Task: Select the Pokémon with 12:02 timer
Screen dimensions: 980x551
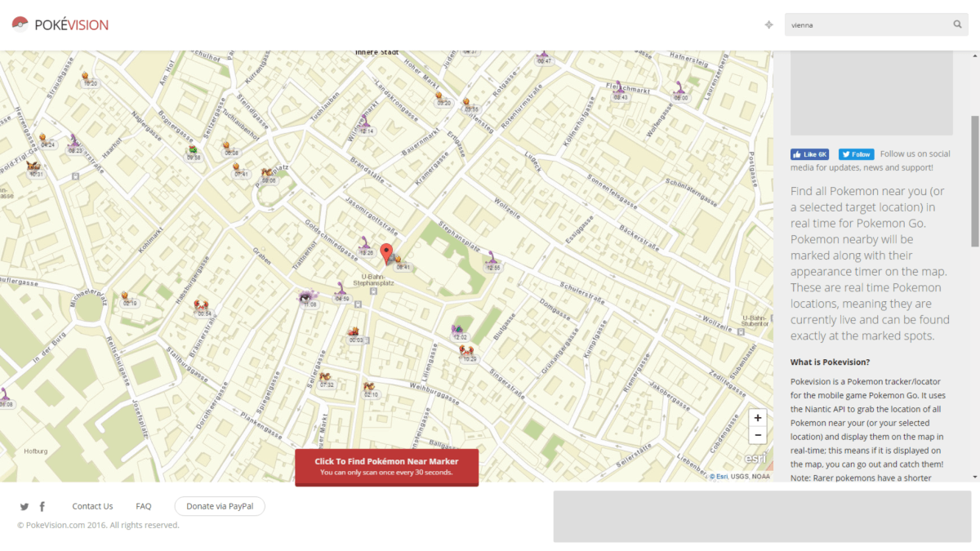Action: click(x=458, y=331)
